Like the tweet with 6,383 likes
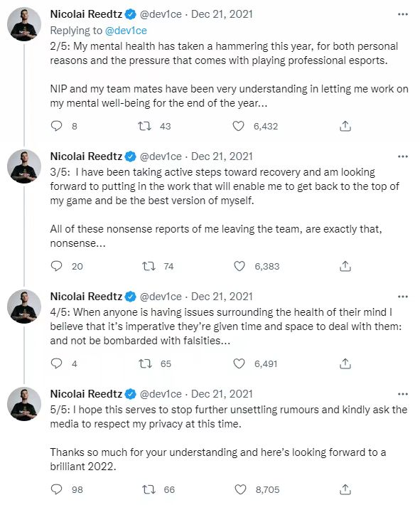 pyautogui.click(x=239, y=266)
